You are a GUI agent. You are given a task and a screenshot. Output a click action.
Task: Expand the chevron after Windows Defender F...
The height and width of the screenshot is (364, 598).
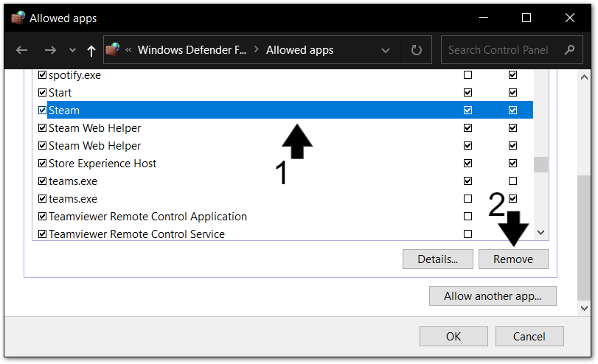(257, 49)
